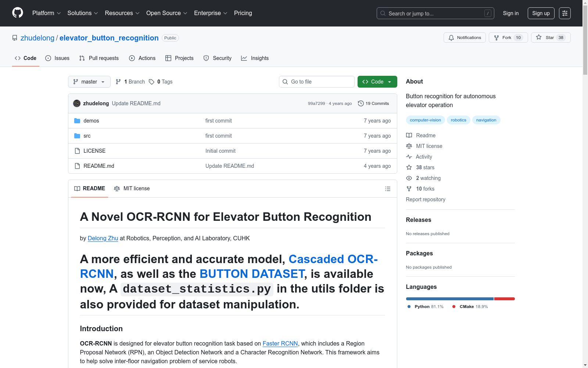The width and height of the screenshot is (588, 368).
Task: Click the GitHub logo icon
Action: click(x=18, y=13)
